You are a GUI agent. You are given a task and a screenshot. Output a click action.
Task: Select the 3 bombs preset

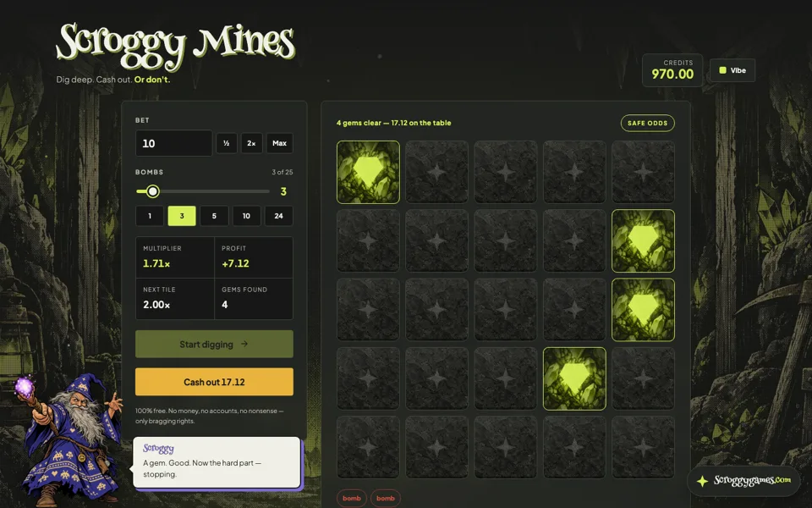point(182,216)
